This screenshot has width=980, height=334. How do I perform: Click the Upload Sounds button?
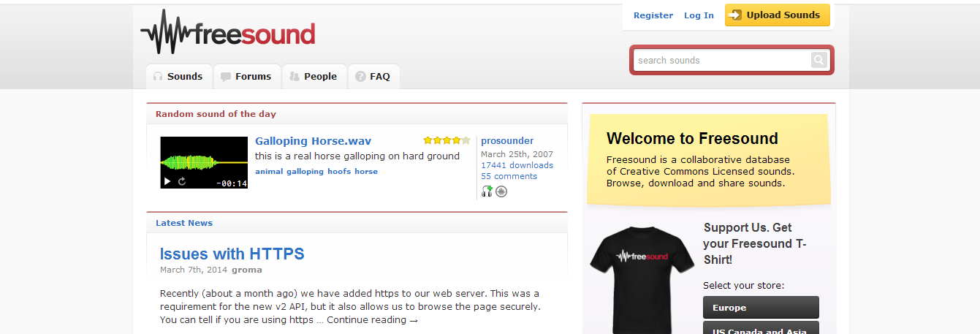point(778,15)
